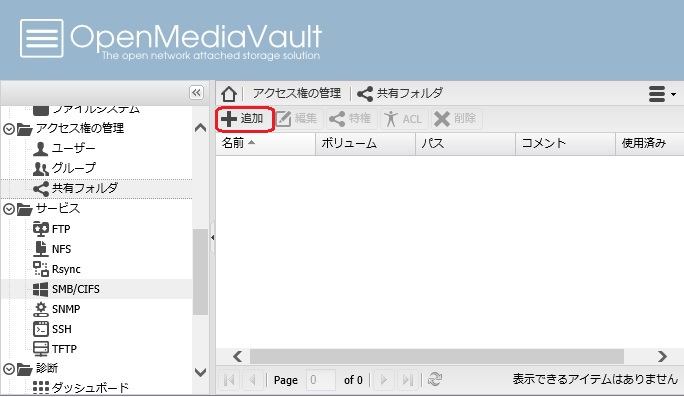The image size is (684, 397).
Task: Collapse the アクセス権の管理 tree node
Action: coord(9,129)
